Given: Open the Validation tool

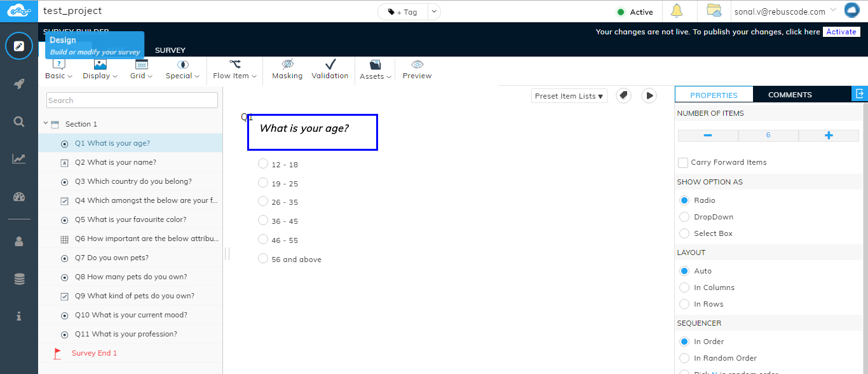Looking at the screenshot, I should tap(330, 69).
